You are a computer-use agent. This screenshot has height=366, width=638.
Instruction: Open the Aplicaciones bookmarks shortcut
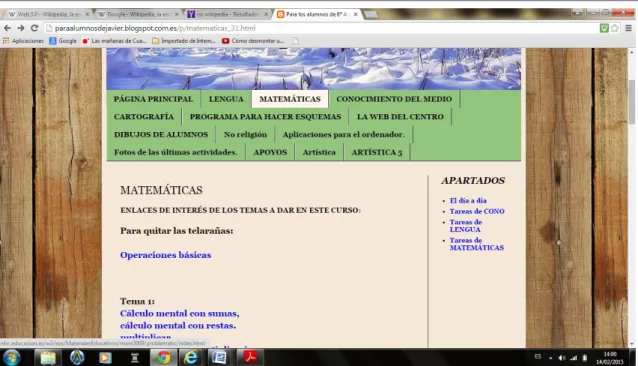click(23, 41)
